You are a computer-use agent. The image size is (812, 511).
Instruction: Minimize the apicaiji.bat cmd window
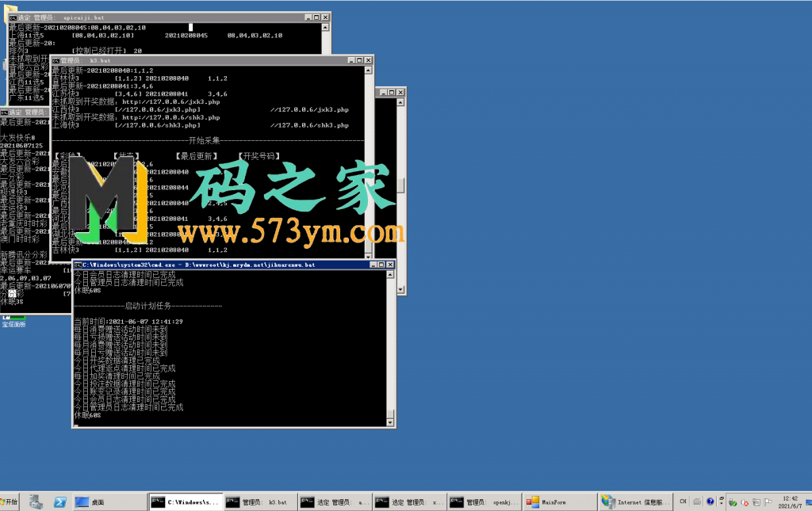click(x=308, y=17)
